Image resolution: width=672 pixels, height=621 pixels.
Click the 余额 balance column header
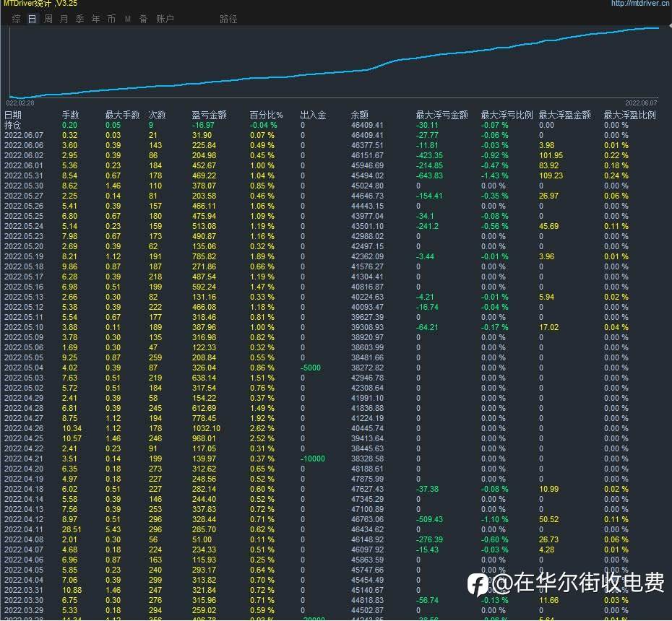tap(359, 115)
